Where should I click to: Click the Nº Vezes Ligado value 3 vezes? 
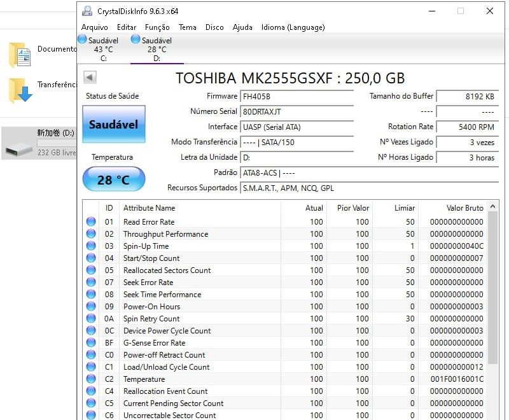(468, 142)
